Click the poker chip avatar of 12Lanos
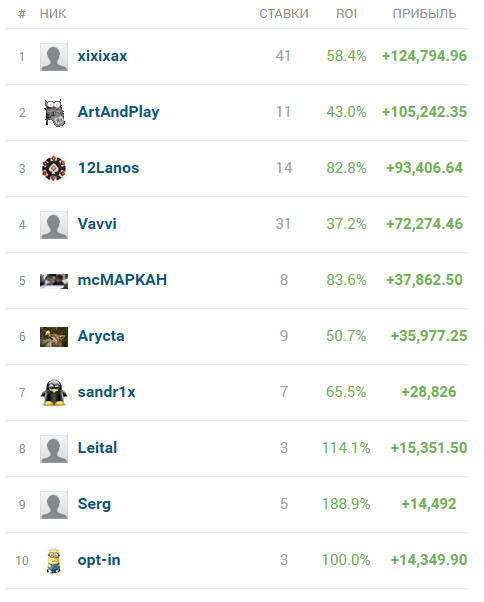484x602 pixels. (54, 168)
